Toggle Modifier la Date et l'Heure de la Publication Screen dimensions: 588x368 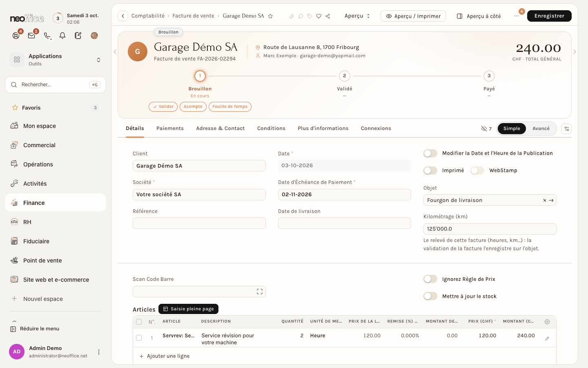pyautogui.click(x=430, y=153)
